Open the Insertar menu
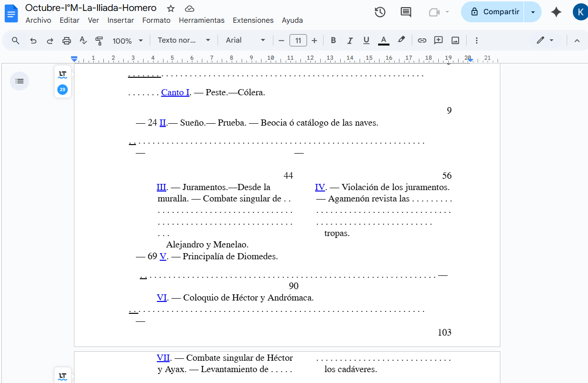588x383 pixels. pyautogui.click(x=120, y=20)
